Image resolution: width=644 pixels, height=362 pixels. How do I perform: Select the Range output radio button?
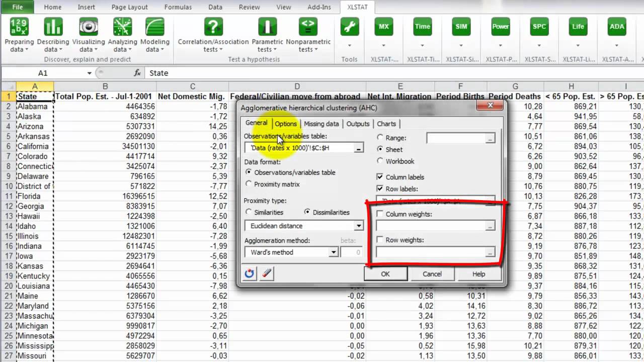pos(380,137)
